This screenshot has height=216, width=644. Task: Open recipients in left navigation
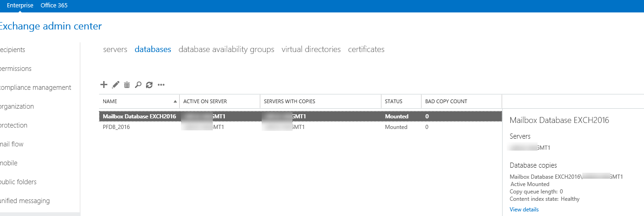[x=12, y=50]
